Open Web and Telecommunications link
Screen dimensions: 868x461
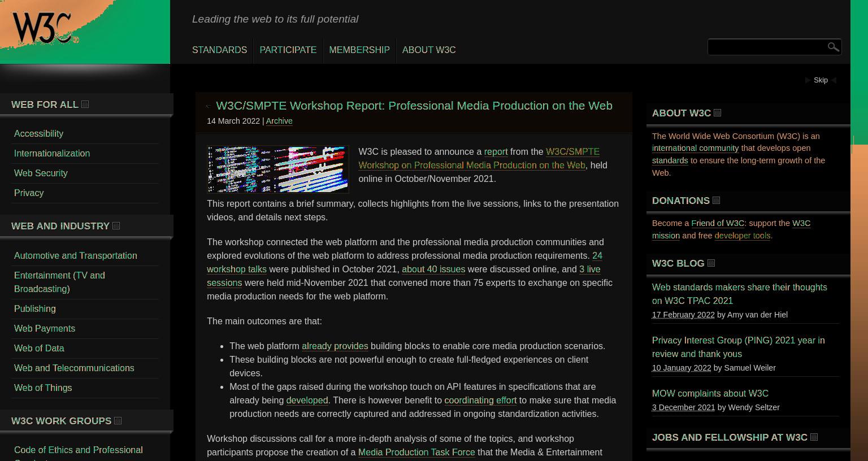74,368
